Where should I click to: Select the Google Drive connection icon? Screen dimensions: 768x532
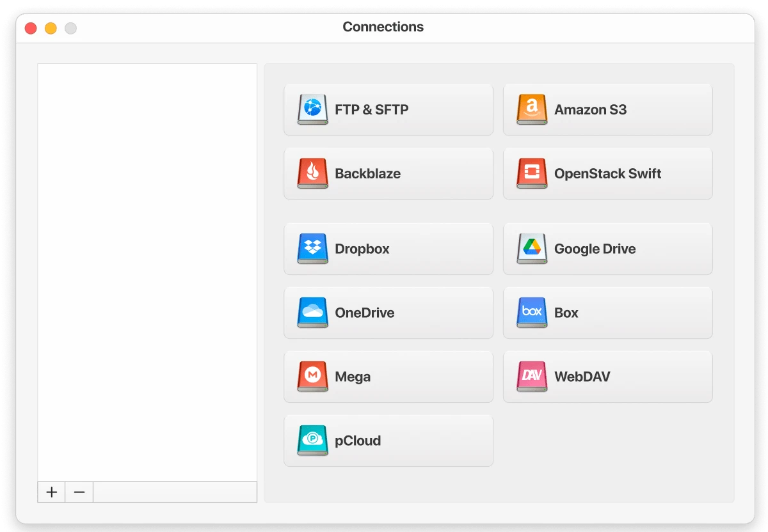click(x=532, y=249)
